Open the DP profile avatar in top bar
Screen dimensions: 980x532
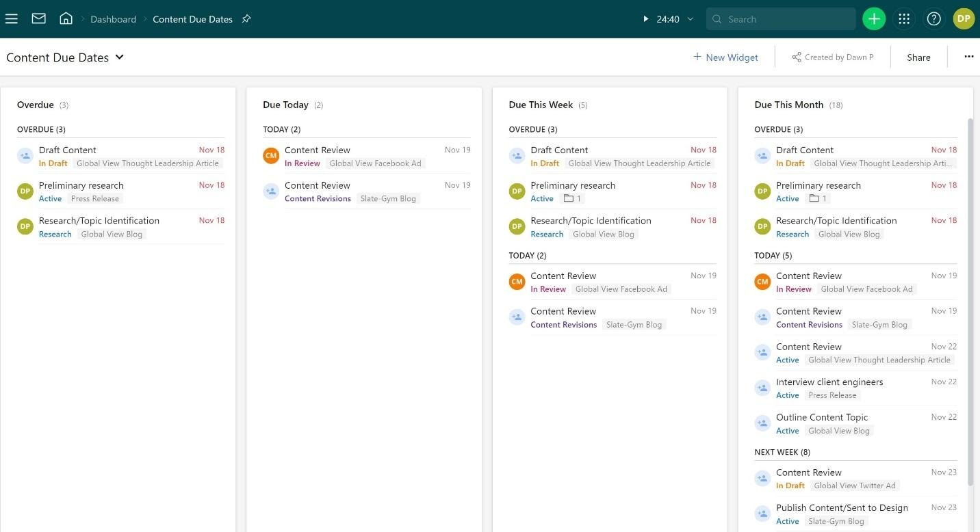[964, 18]
